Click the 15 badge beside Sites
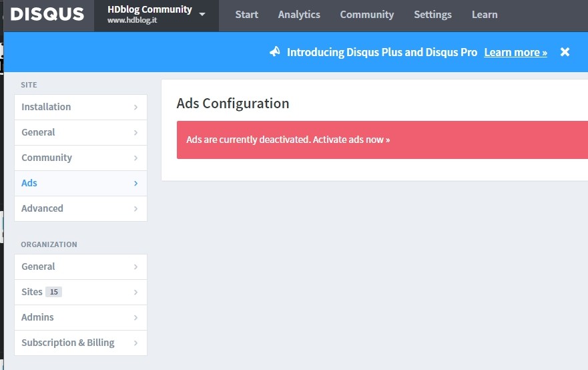This screenshot has height=370, width=588. pos(53,292)
